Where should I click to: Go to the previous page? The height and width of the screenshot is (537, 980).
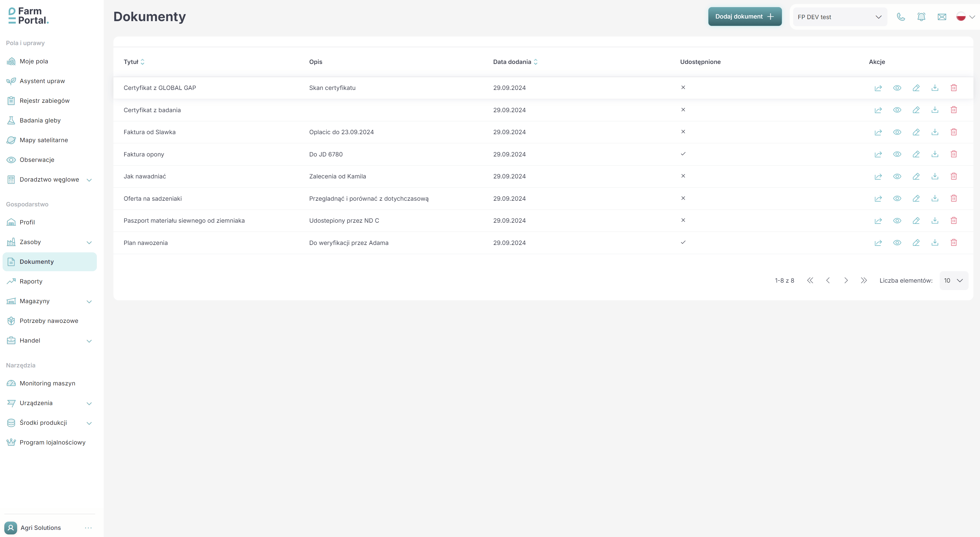(828, 280)
